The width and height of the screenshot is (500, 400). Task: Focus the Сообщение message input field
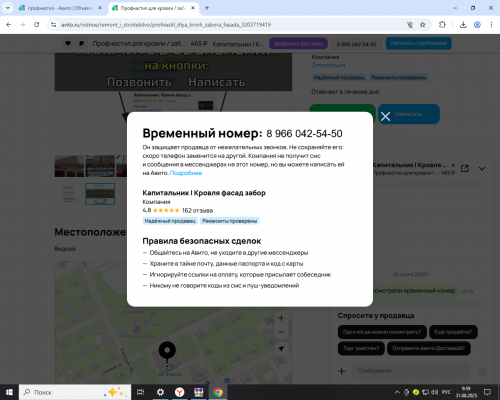click(x=411, y=371)
